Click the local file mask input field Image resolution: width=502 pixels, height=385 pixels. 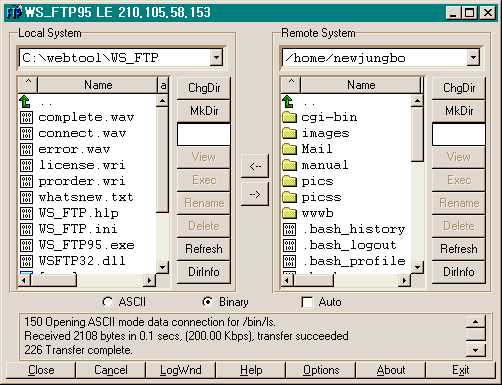204,135
